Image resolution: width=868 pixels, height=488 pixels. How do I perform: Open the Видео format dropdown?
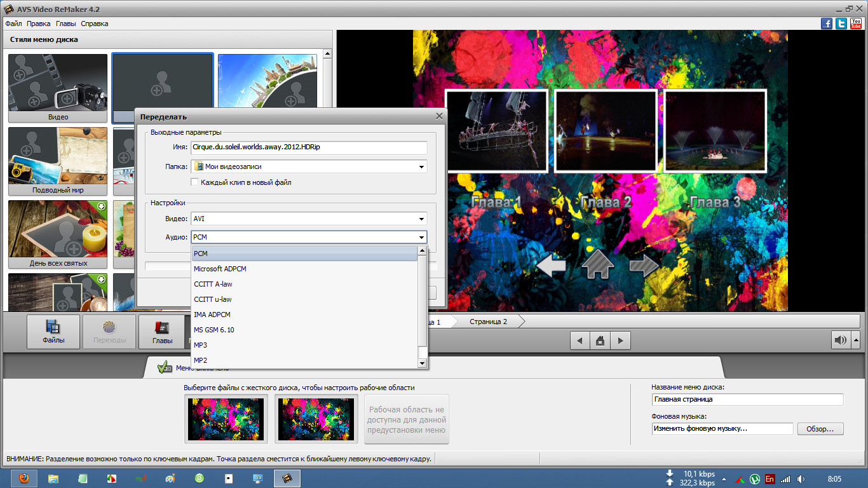click(x=421, y=219)
